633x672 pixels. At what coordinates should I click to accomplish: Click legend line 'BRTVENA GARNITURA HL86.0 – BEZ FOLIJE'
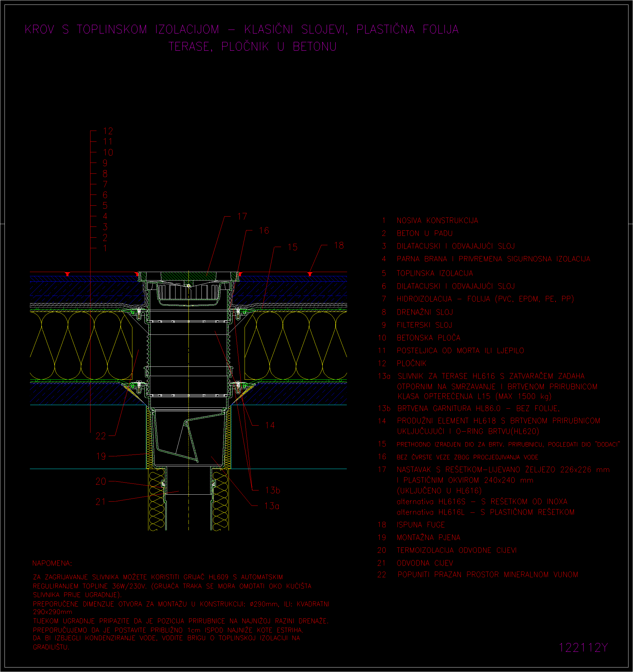479,408
